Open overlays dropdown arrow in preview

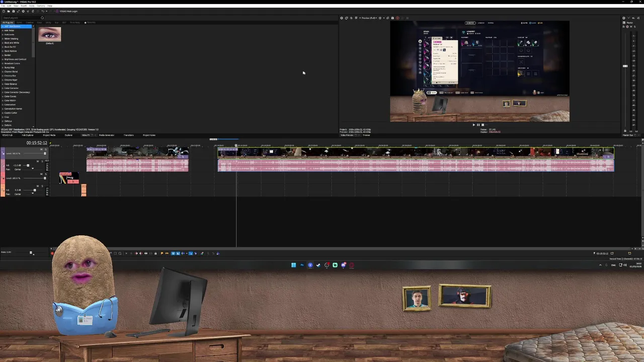(384, 18)
